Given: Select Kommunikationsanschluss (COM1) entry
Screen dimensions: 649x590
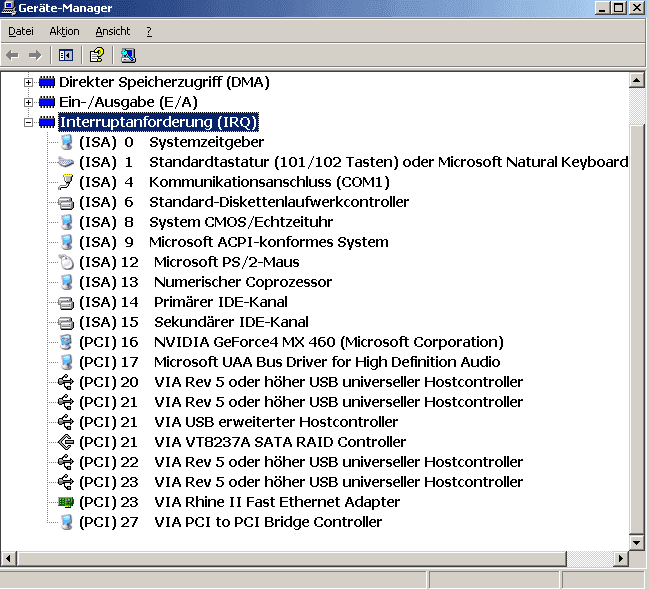Looking at the screenshot, I should point(269,182).
